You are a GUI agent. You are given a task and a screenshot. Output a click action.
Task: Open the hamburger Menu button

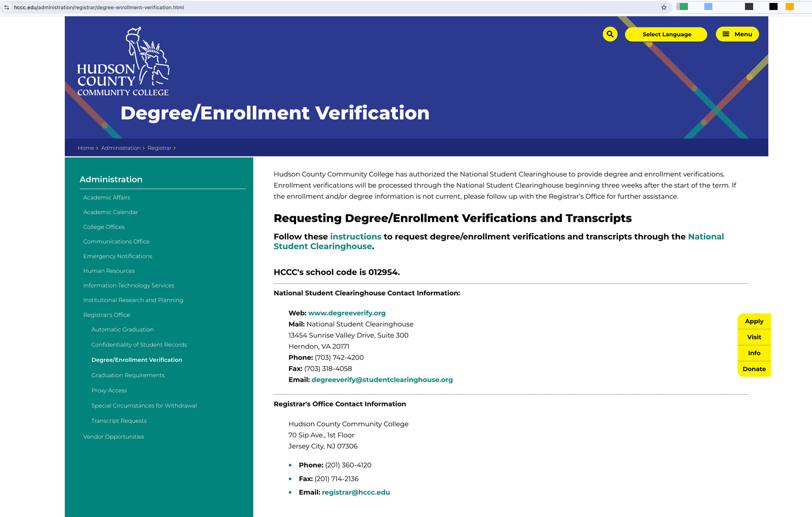[737, 34]
